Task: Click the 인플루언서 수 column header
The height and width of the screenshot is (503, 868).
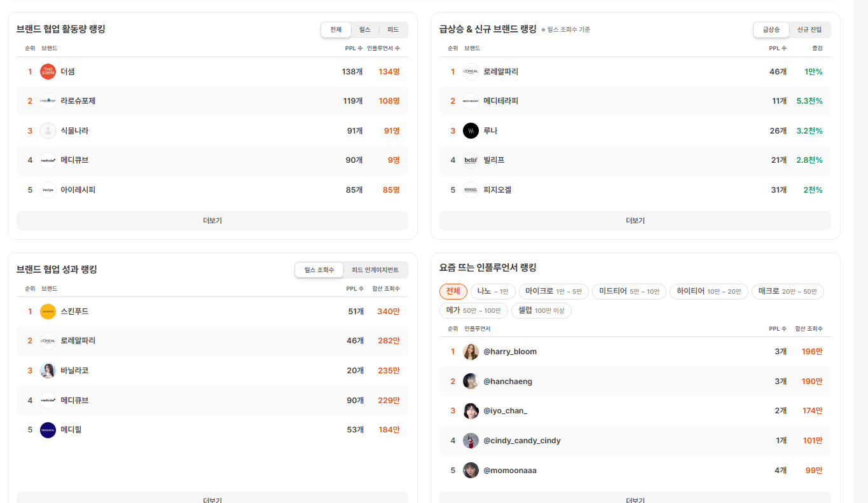Action: click(x=383, y=48)
